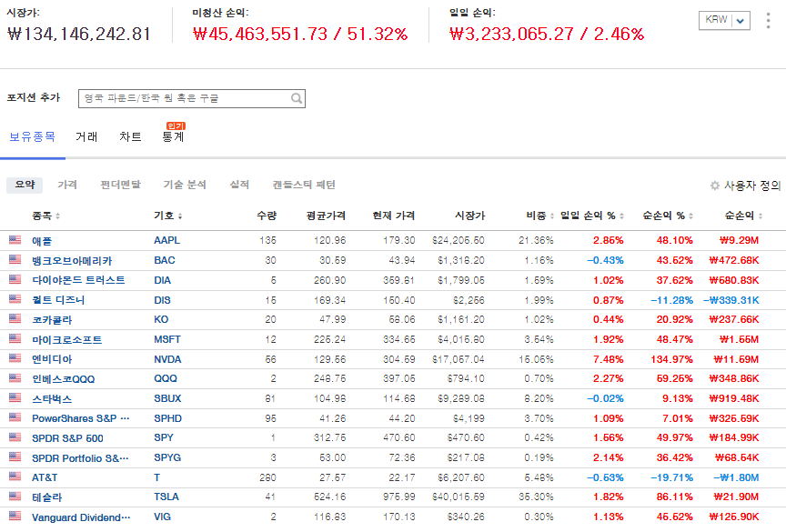Open the 인베스코QQQ link

64,379
